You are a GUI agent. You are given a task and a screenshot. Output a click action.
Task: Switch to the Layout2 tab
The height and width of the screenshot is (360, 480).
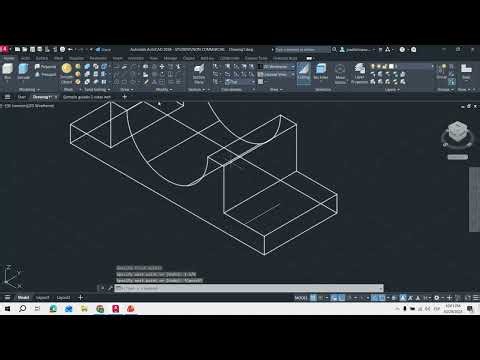63,297
